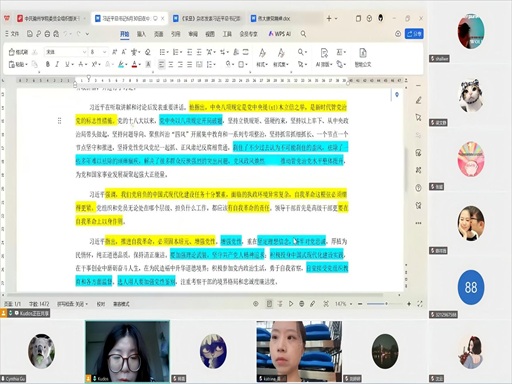Select the center align paragraph icon

(x=171, y=64)
